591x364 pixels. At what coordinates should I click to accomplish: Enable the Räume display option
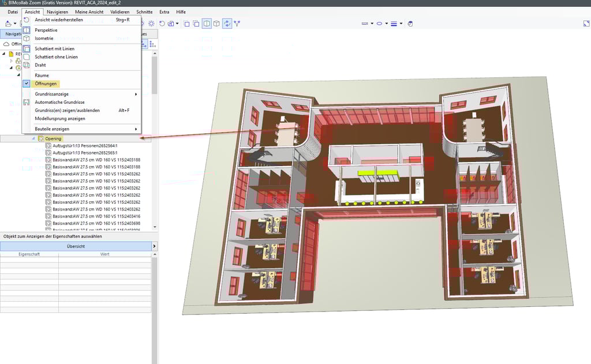(42, 76)
